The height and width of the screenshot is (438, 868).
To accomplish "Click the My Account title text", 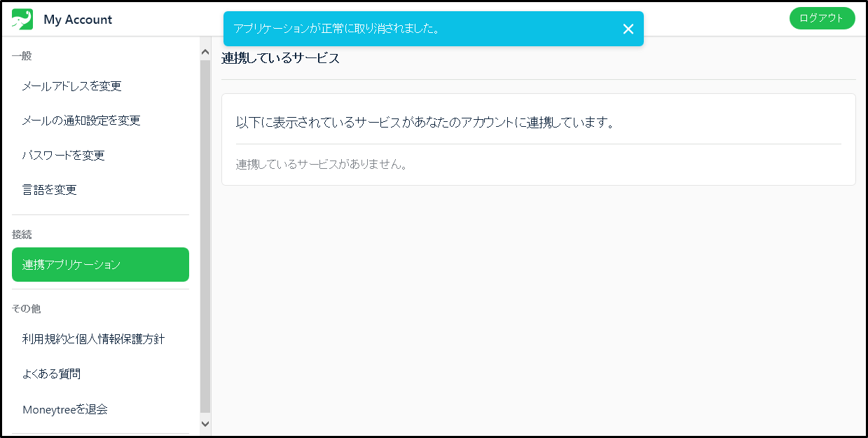I will click(78, 20).
